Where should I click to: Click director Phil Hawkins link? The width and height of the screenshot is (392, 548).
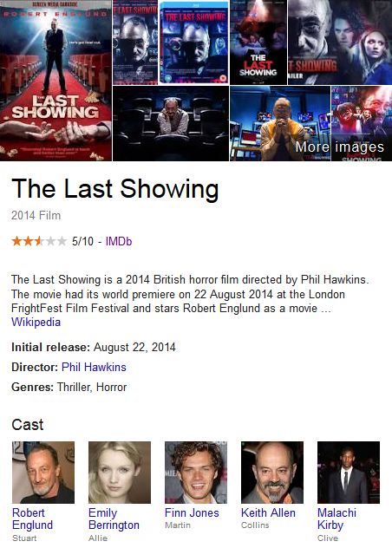coord(94,367)
